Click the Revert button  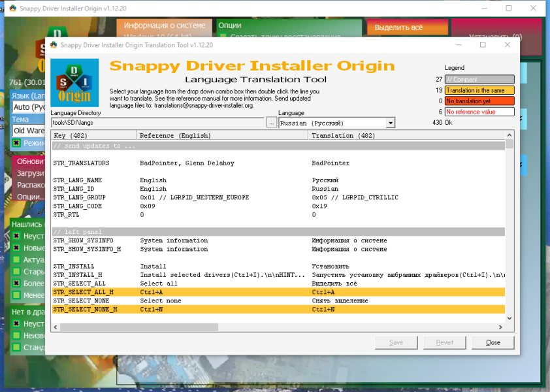pos(445,342)
